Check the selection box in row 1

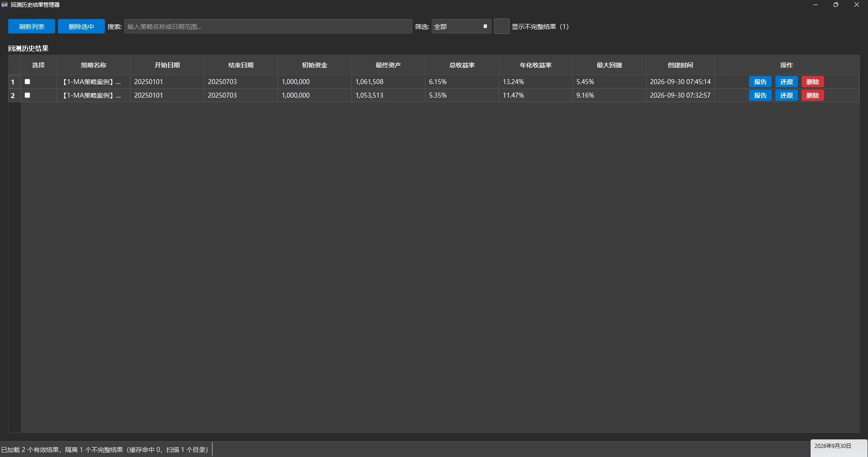coord(27,82)
